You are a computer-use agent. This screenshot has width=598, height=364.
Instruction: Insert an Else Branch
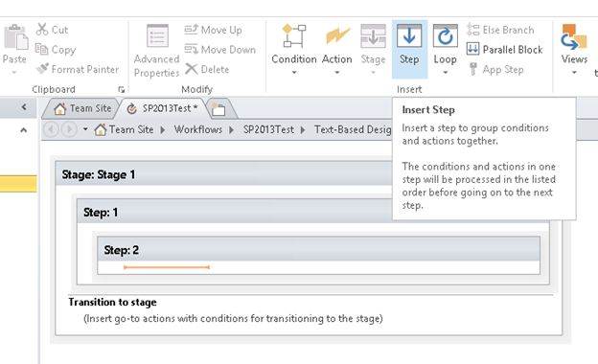pyautogui.click(x=500, y=30)
